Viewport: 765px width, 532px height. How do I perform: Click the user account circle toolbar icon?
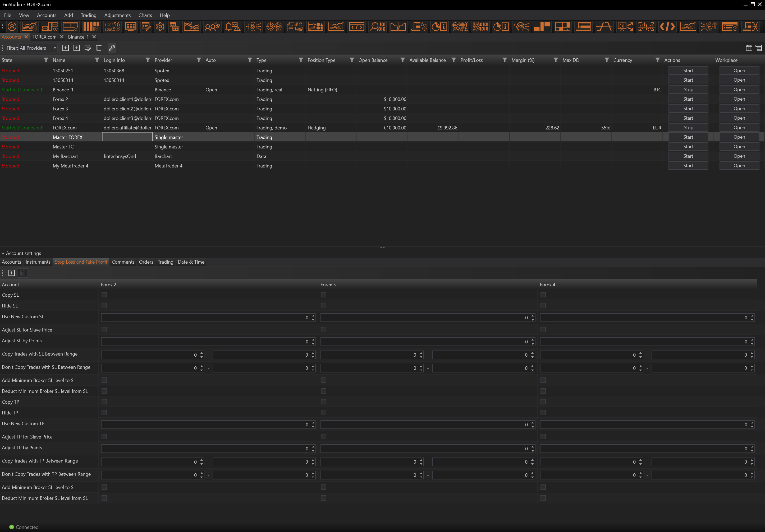(x=12, y=27)
